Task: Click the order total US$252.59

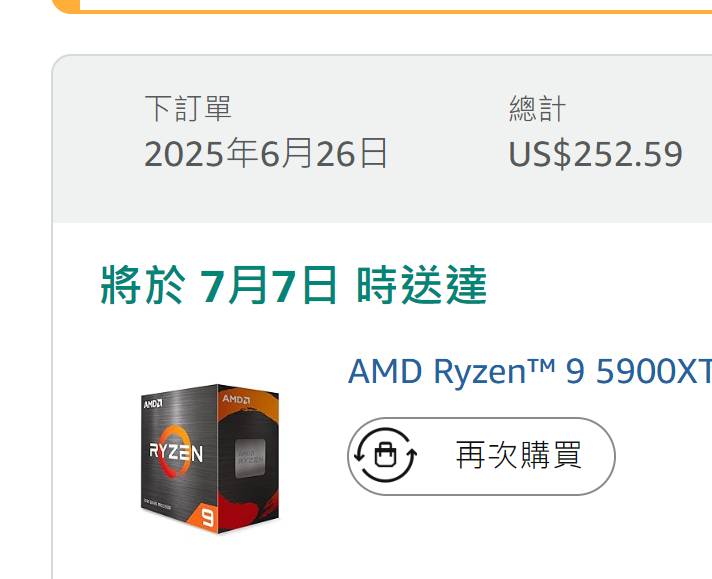Action: pyautogui.click(x=595, y=154)
